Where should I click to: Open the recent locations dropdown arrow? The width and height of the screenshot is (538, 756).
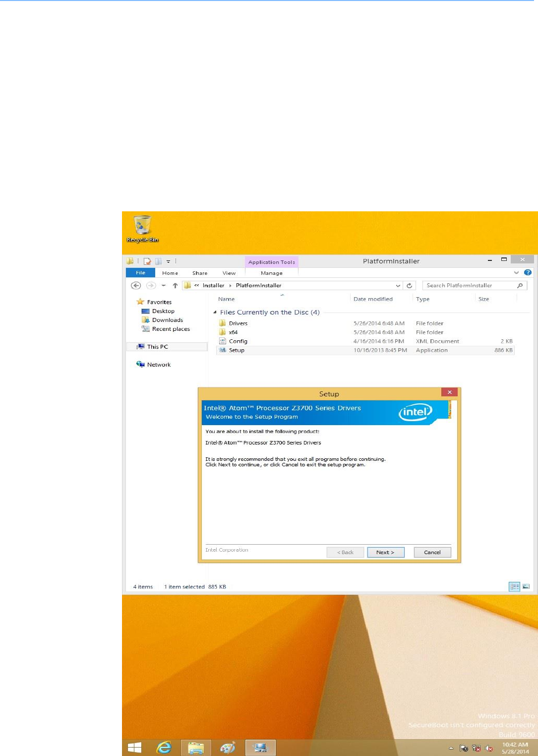tap(164, 286)
